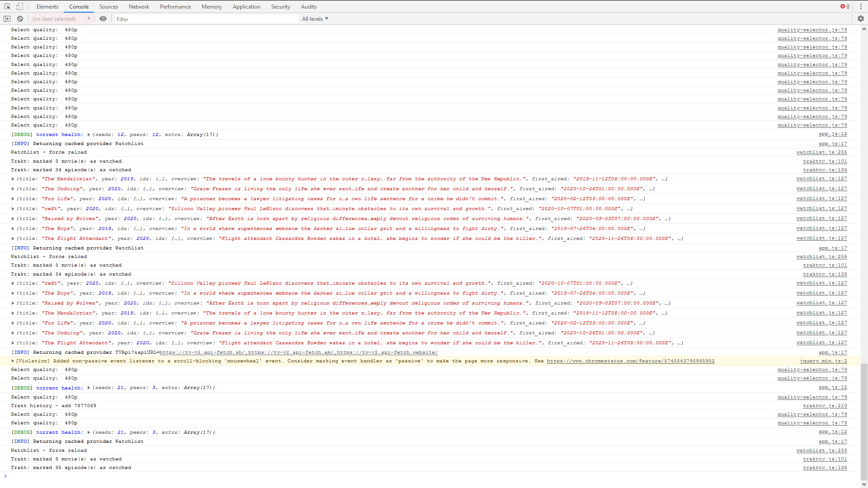Select the first 'Watchlist - force reload' line

click(x=49, y=152)
